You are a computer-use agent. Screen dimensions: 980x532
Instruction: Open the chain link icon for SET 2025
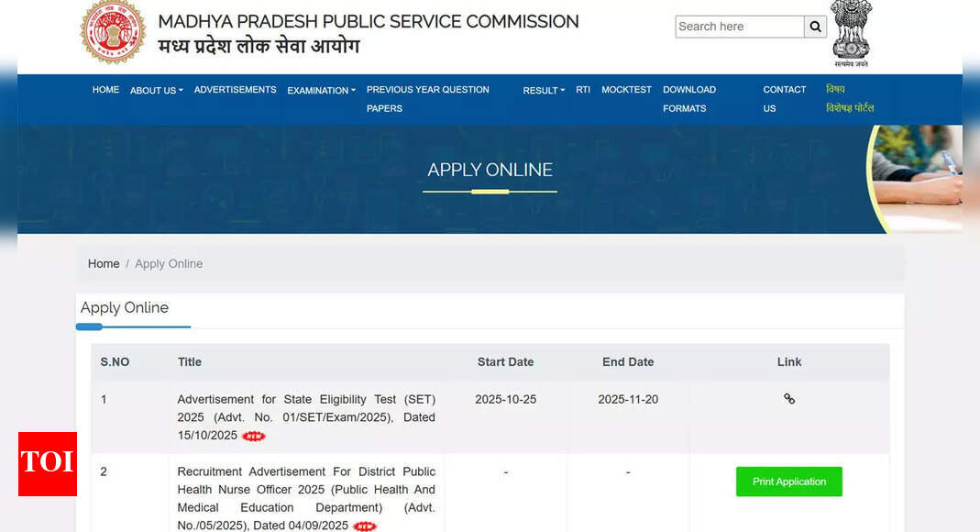pyautogui.click(x=789, y=399)
